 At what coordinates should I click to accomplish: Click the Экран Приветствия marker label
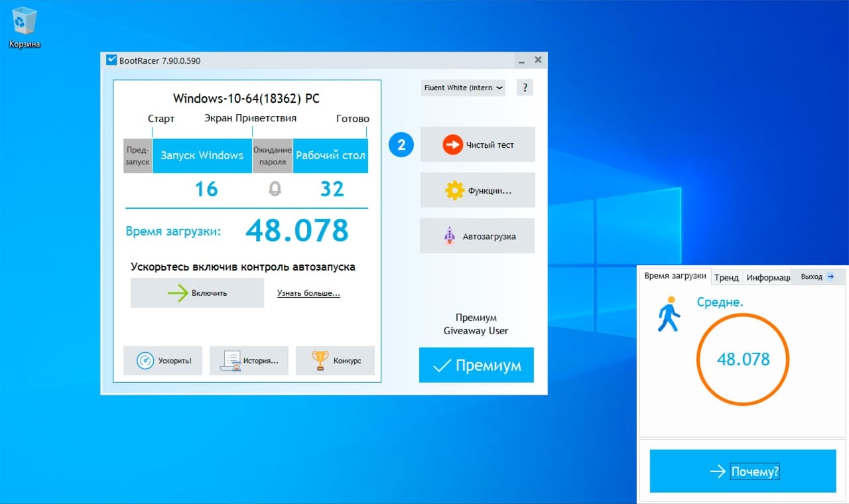click(250, 118)
